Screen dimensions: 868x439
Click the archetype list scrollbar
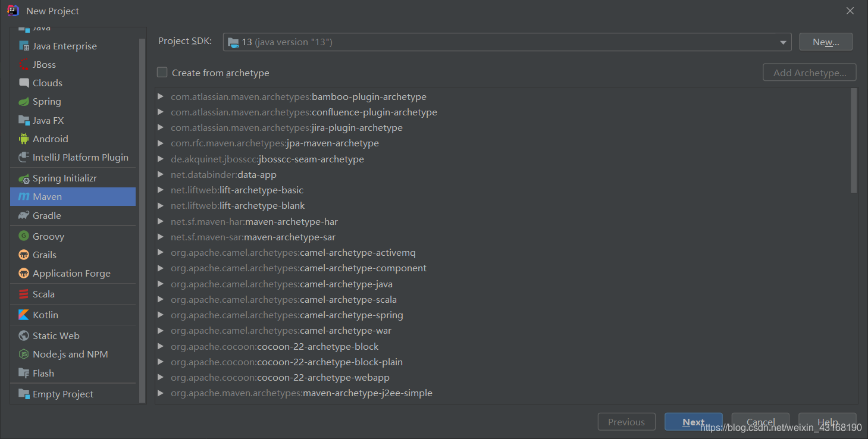(854, 140)
